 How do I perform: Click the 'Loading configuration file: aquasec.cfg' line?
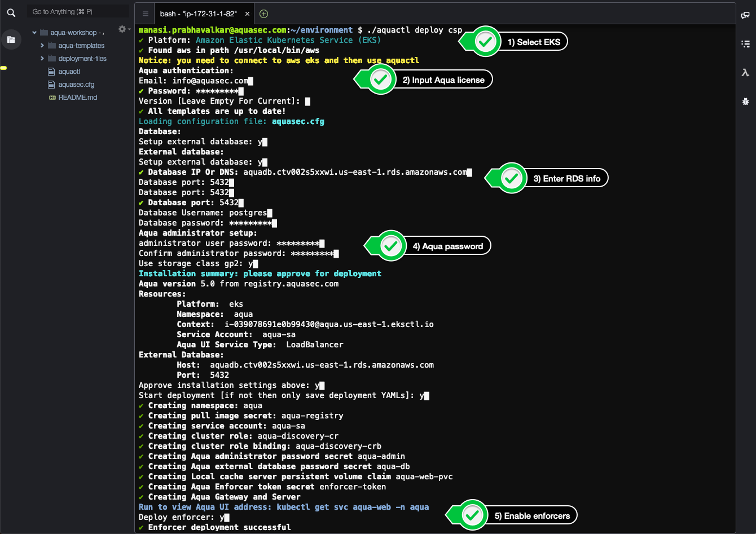click(231, 121)
